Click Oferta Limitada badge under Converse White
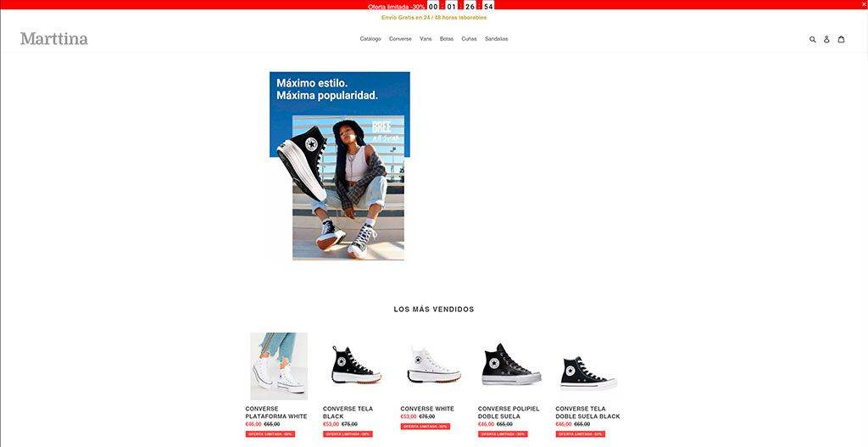 [x=426, y=427]
